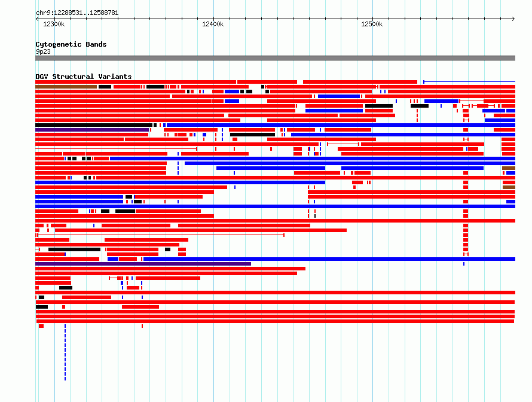Screen dimensions: 532x402
Task: Select the Cytogenetic Bands track title
Action: coord(71,44)
